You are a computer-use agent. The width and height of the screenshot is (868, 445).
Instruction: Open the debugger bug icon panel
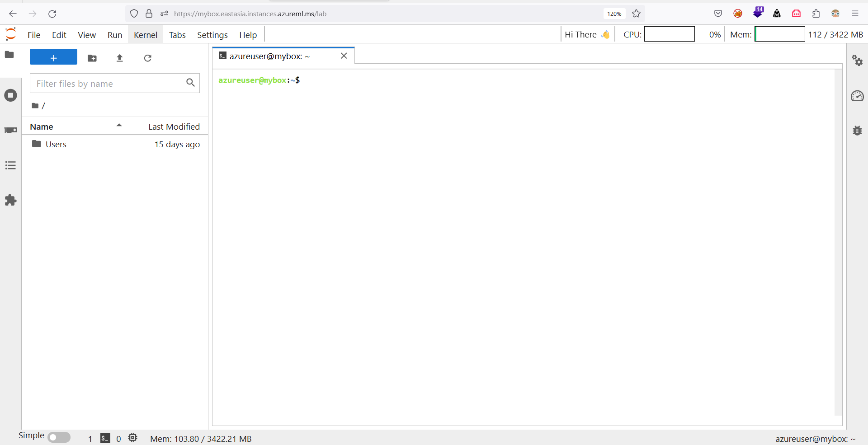pos(857,131)
